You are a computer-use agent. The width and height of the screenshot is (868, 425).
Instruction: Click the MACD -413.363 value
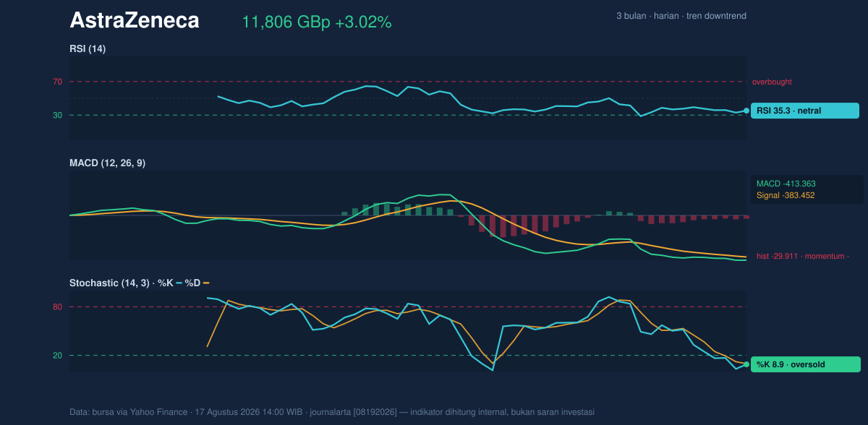(x=786, y=184)
